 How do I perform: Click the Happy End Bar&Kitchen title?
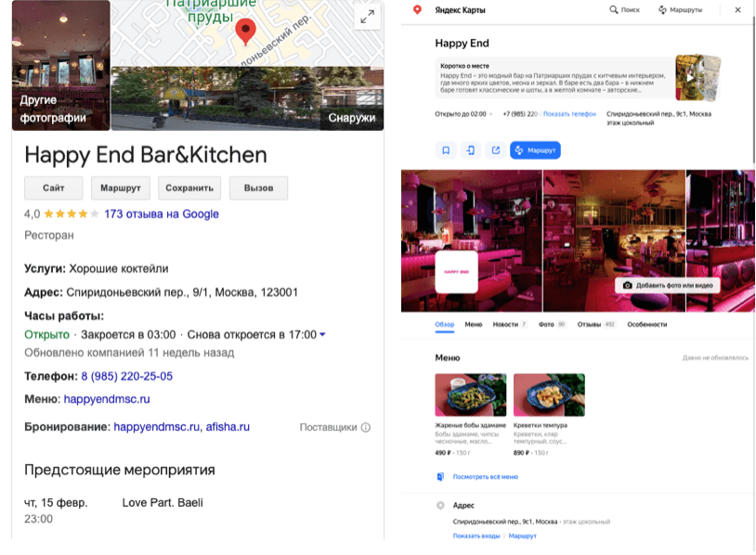point(146,155)
